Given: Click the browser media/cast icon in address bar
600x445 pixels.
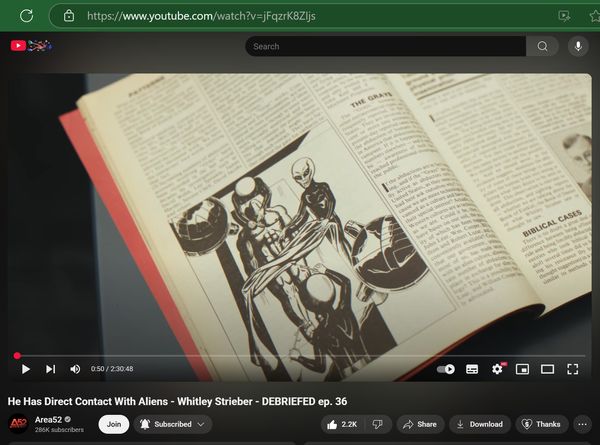Looking at the screenshot, I should (564, 16).
